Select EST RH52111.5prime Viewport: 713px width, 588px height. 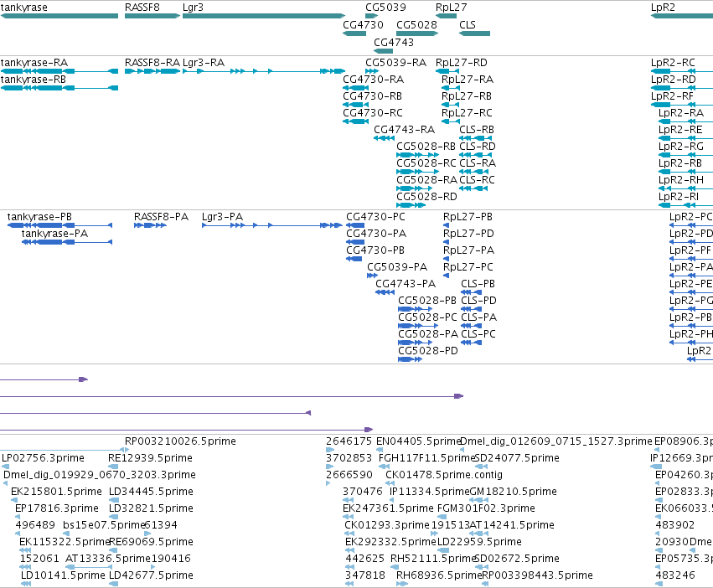point(432,559)
